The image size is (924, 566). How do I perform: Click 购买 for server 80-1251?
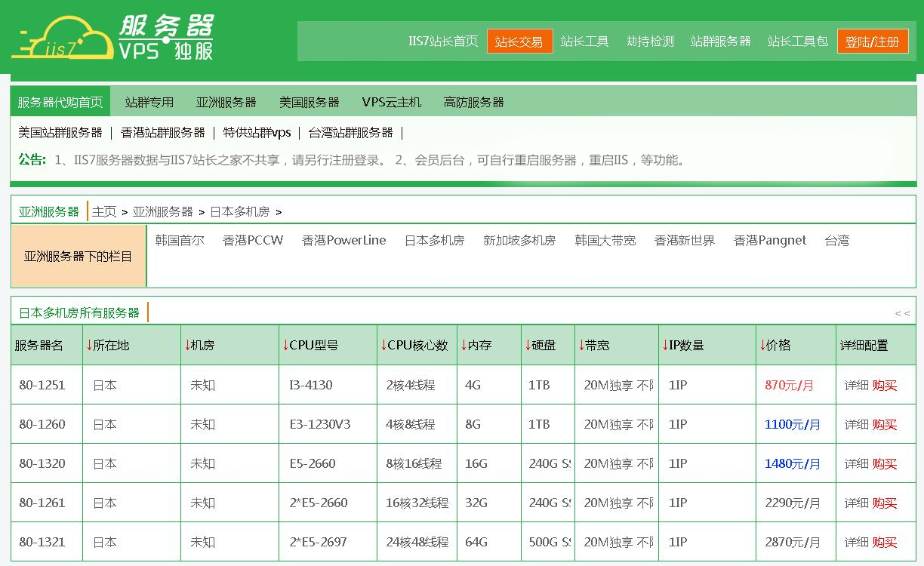click(884, 386)
